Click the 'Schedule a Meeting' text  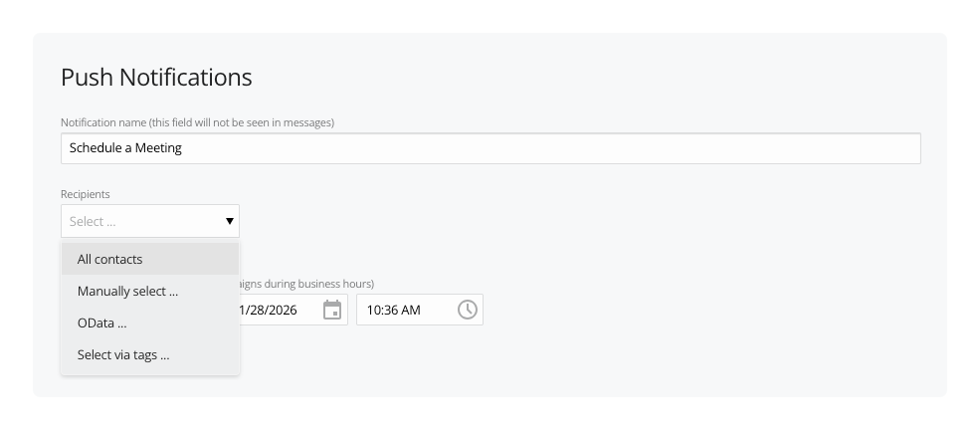pyautogui.click(x=125, y=148)
